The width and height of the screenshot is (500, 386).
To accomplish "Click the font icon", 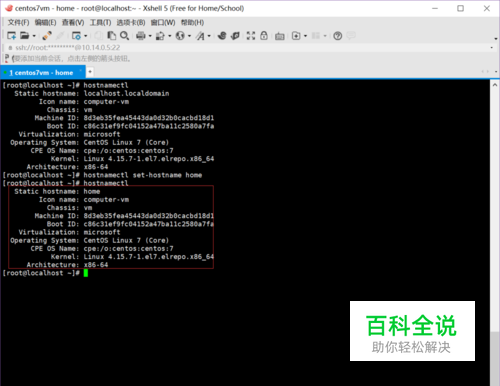I will (200, 35).
